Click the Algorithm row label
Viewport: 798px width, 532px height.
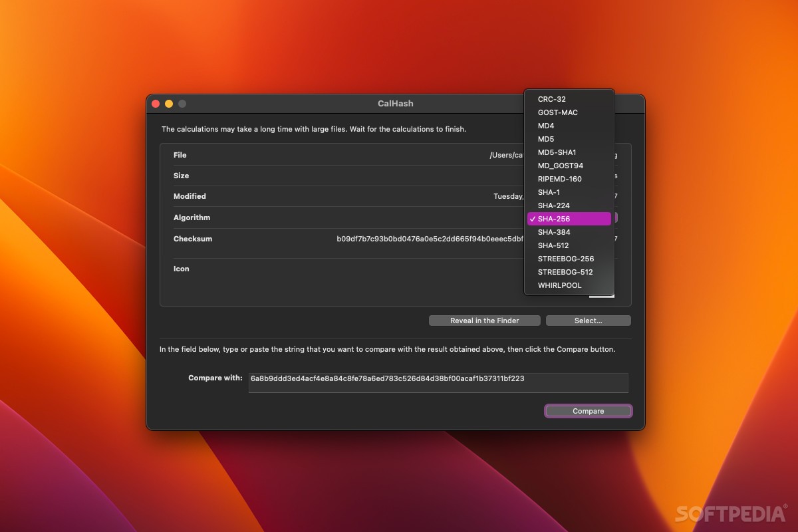[192, 217]
